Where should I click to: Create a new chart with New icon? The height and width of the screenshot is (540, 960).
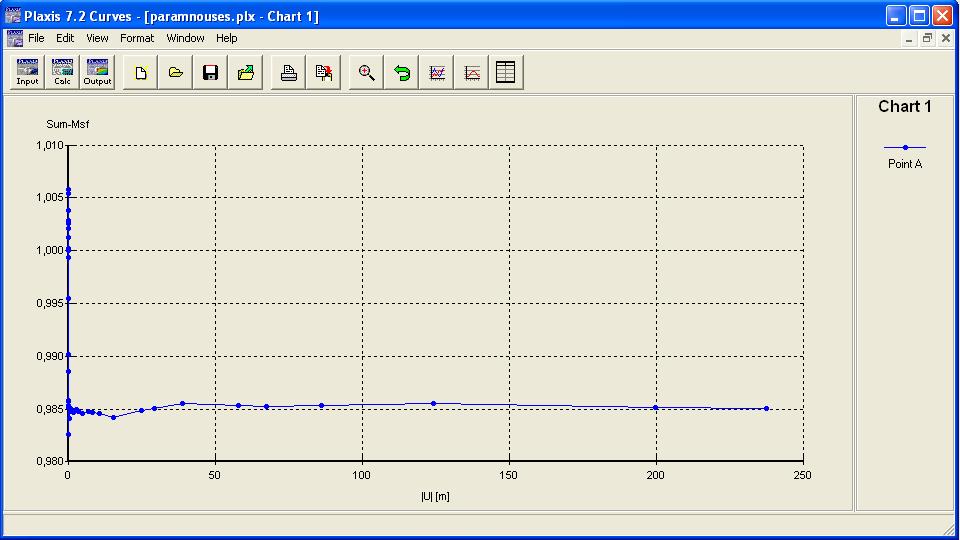[x=140, y=72]
